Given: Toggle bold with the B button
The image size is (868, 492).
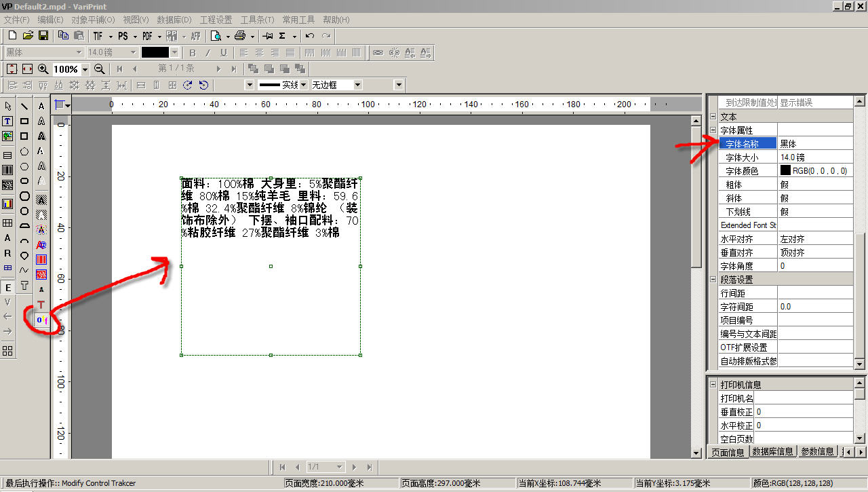Looking at the screenshot, I should (x=193, y=52).
